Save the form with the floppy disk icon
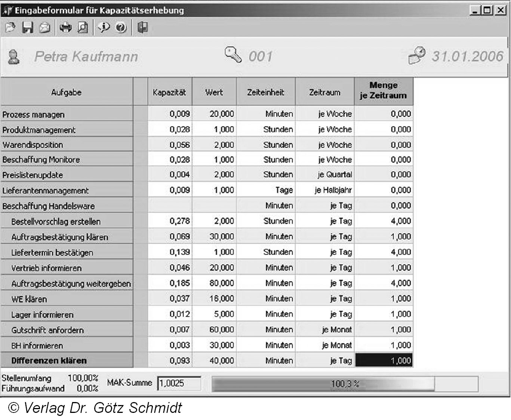511x420 pixels. 28,27
